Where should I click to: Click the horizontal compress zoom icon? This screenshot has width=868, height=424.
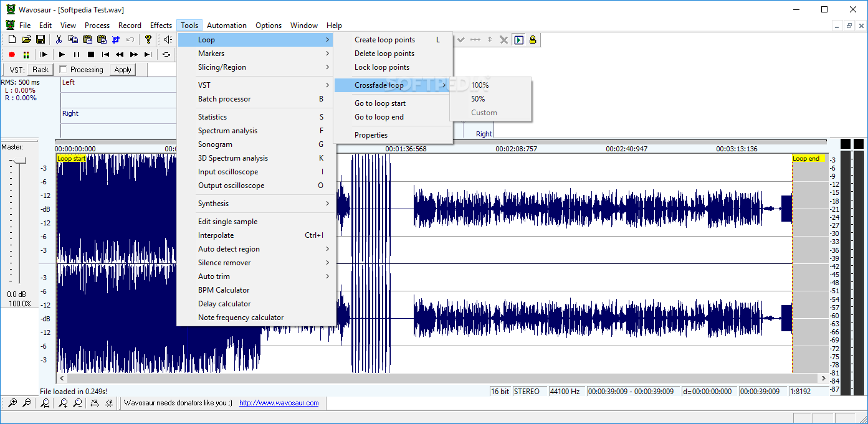point(108,403)
